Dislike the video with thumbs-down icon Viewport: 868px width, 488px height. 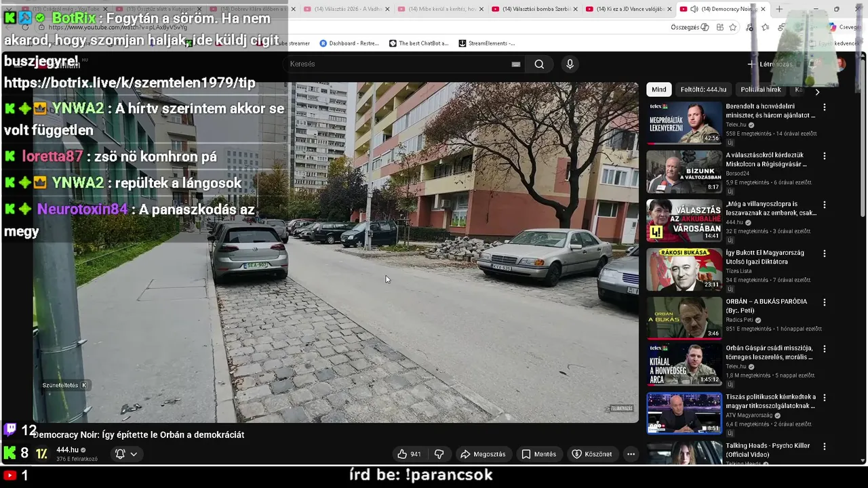[439, 454]
